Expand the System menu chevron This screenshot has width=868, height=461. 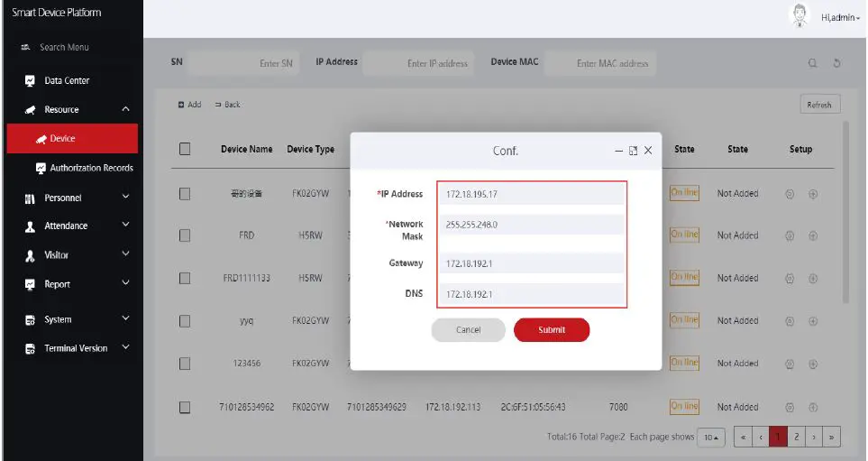125,318
